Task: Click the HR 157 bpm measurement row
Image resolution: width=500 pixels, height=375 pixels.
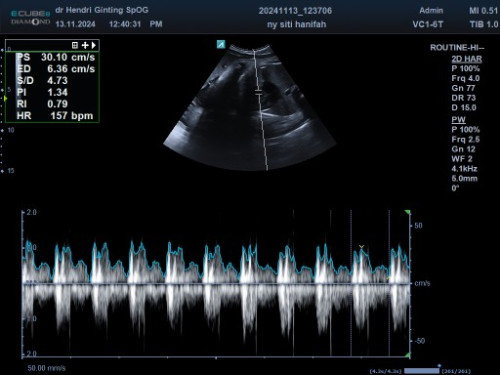Action: [55, 116]
